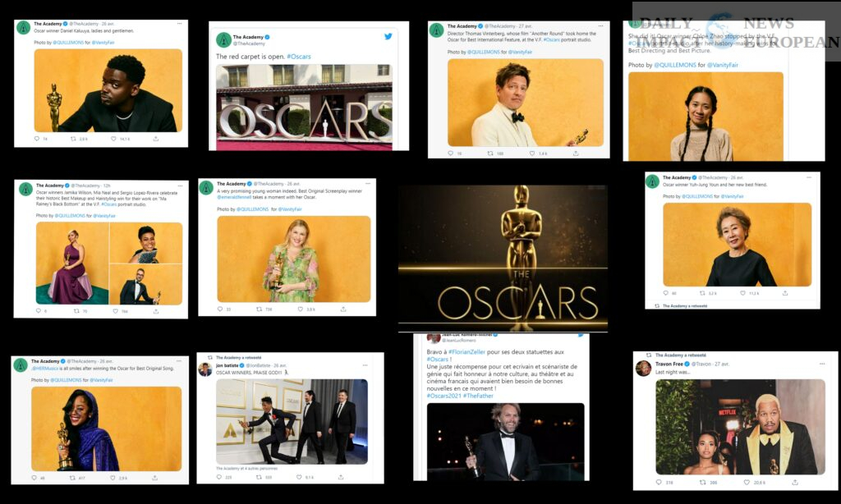Like the H.E.R. Best Original Song tweet
The height and width of the screenshot is (504, 841).
tap(113, 478)
